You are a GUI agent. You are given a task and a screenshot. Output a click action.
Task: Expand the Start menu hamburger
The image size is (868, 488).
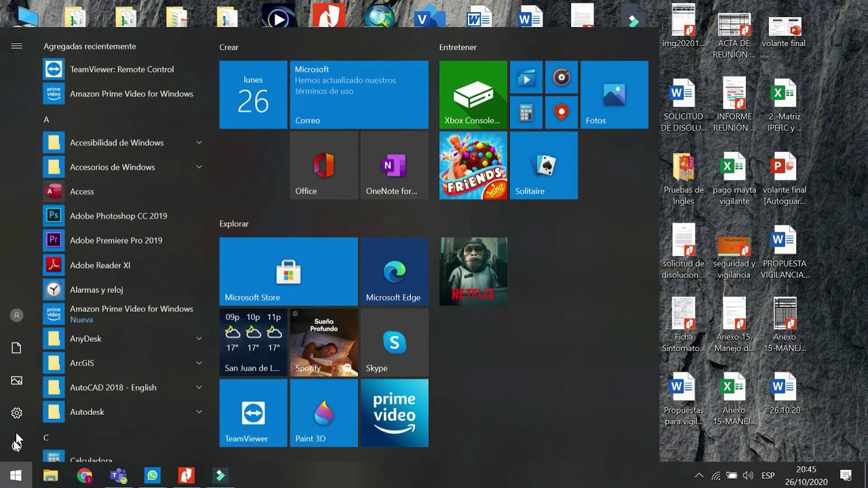[x=16, y=46]
